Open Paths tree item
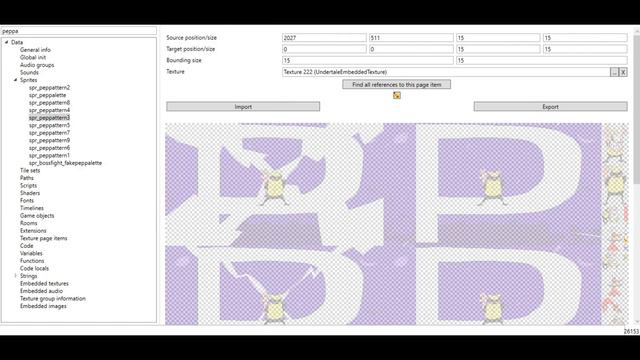Screen dimensions: 640x360 (x=27, y=178)
